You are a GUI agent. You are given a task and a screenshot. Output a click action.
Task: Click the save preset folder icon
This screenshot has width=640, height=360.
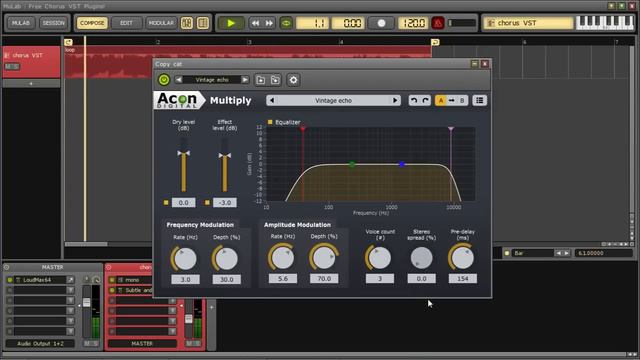coord(275,80)
